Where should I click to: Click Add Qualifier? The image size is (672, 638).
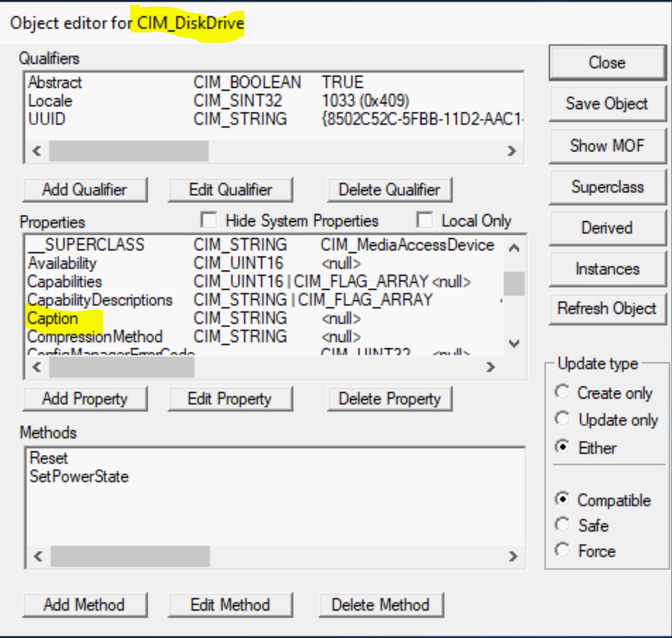[x=85, y=190]
